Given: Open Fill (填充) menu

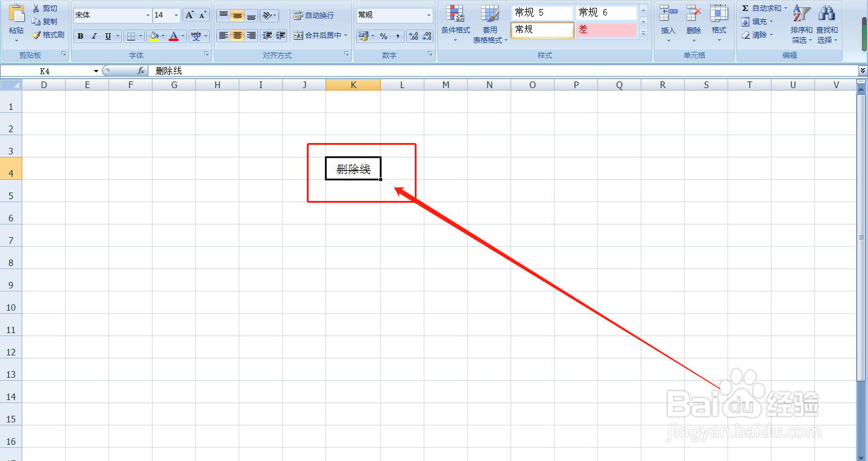Looking at the screenshot, I should pyautogui.click(x=757, y=21).
